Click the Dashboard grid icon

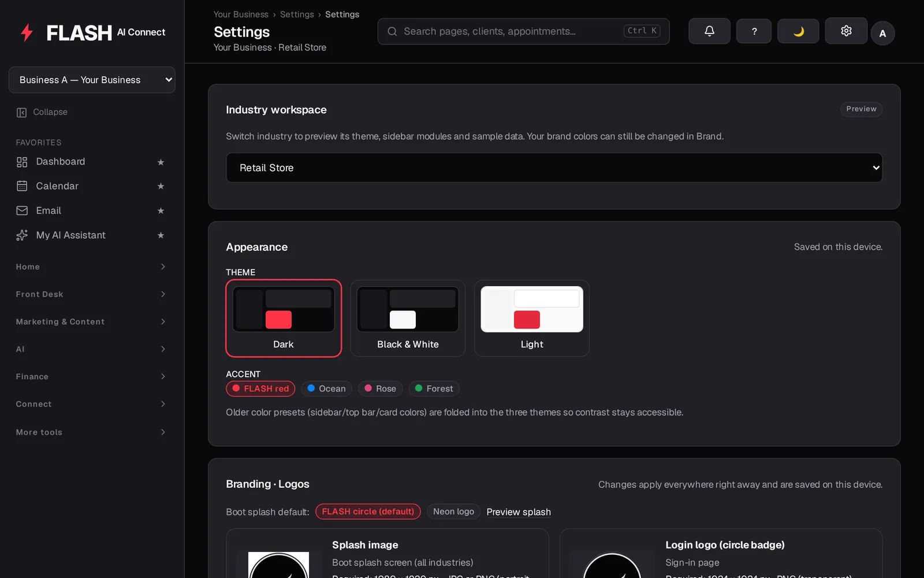click(22, 162)
